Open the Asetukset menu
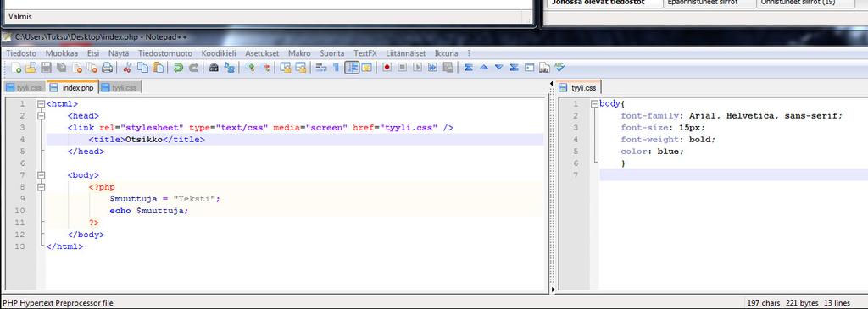The width and height of the screenshot is (868, 309). click(x=262, y=53)
